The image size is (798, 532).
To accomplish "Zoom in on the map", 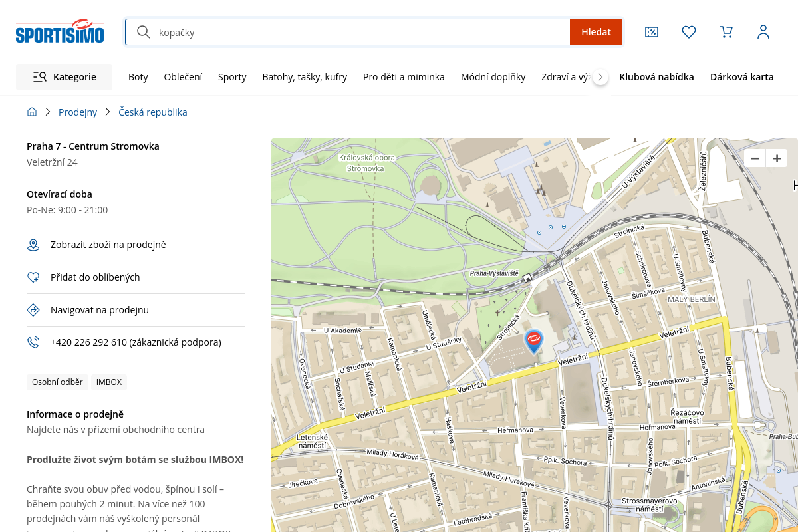I will tap(777, 158).
